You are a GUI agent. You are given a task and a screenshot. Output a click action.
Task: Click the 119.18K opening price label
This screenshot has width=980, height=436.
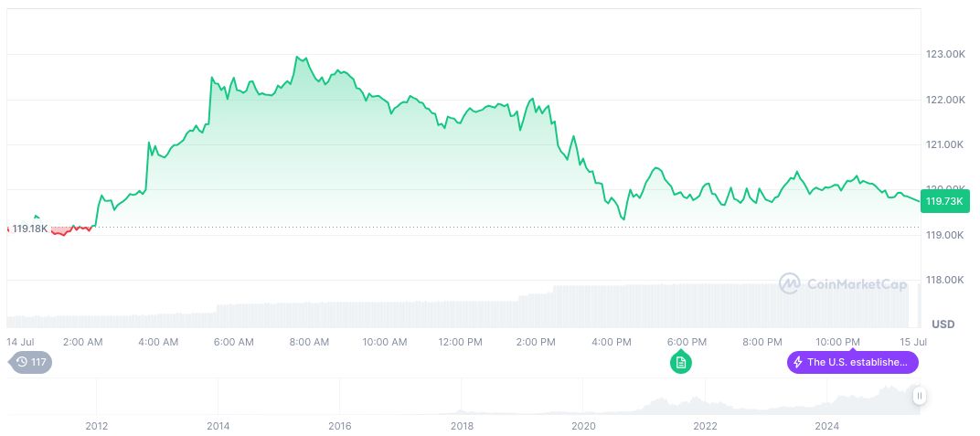pyautogui.click(x=30, y=228)
